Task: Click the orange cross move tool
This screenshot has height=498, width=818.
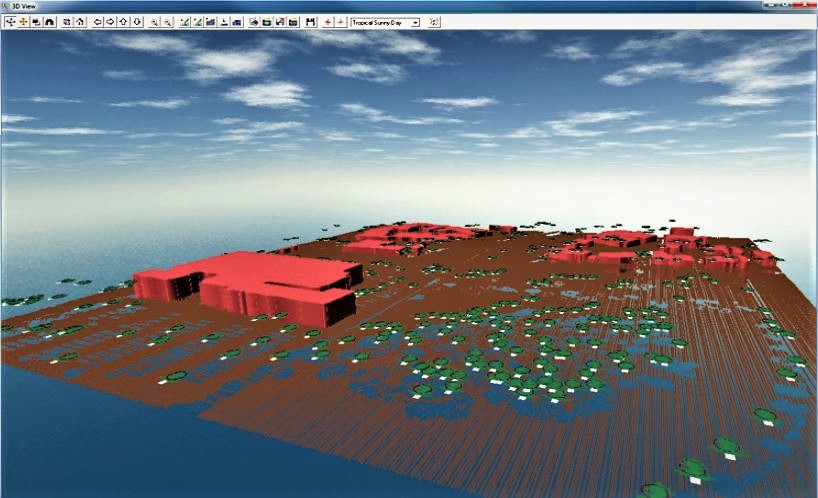Action: pos(23,21)
